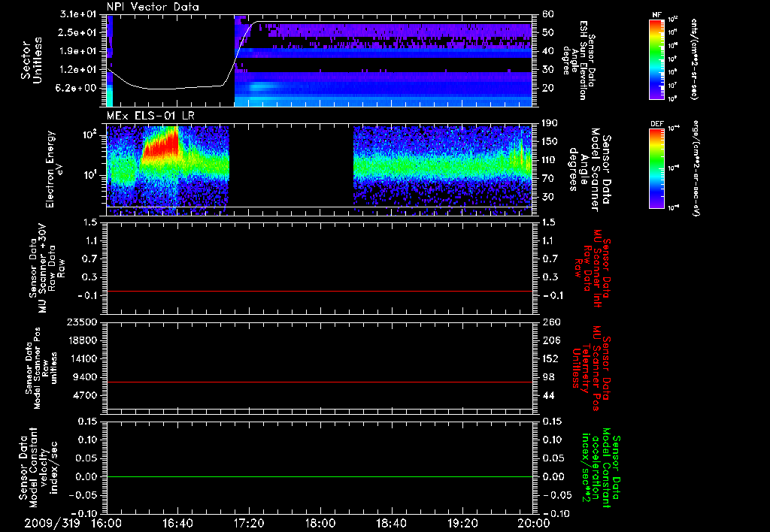The width and height of the screenshot is (770, 532).
Task: Click the NPI Vector Data panel title
Action: coord(153,7)
